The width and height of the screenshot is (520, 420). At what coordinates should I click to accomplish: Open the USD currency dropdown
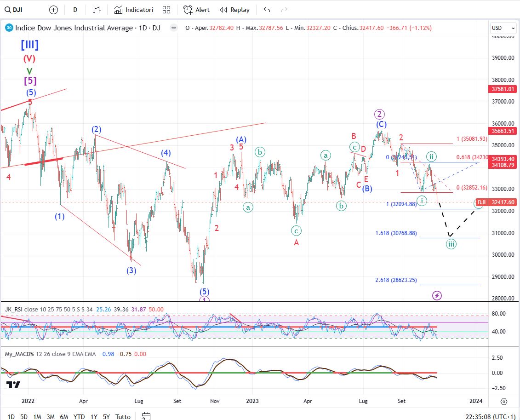tap(503, 28)
